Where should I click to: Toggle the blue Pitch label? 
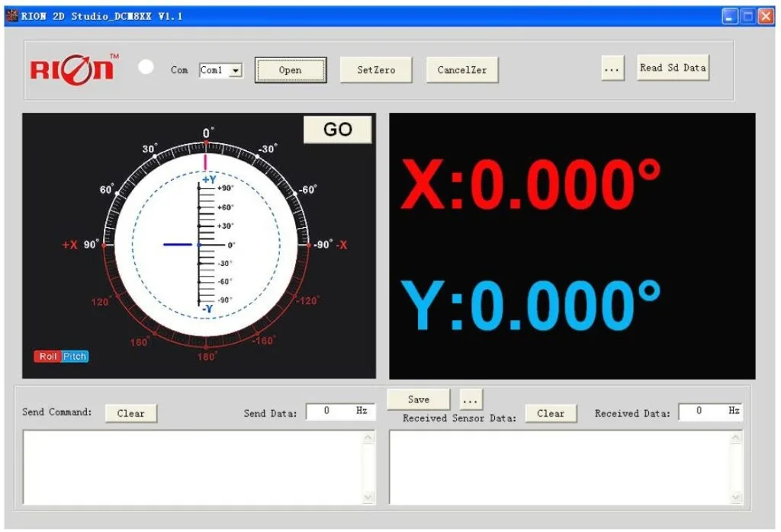[x=75, y=356]
